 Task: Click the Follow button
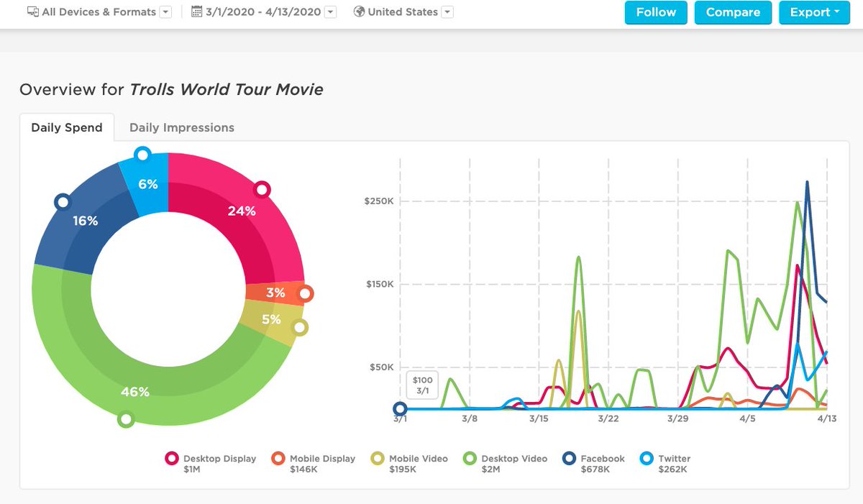(x=655, y=12)
